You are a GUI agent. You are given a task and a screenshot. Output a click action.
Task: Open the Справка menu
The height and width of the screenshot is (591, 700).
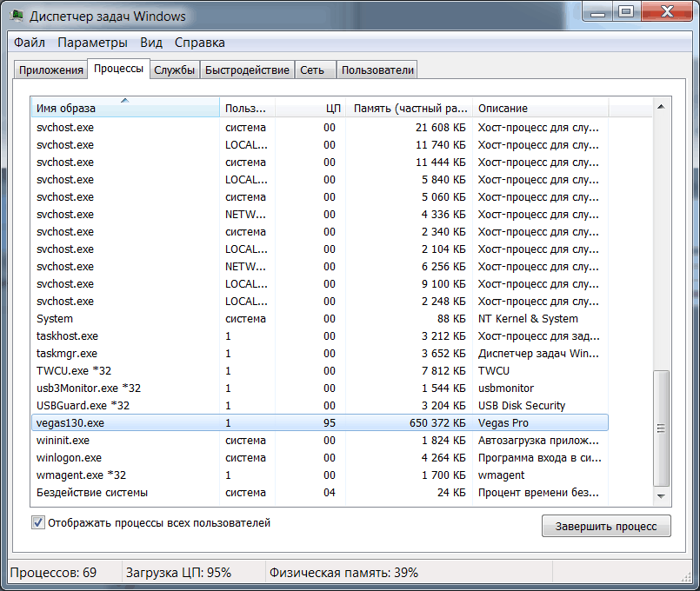coord(199,43)
